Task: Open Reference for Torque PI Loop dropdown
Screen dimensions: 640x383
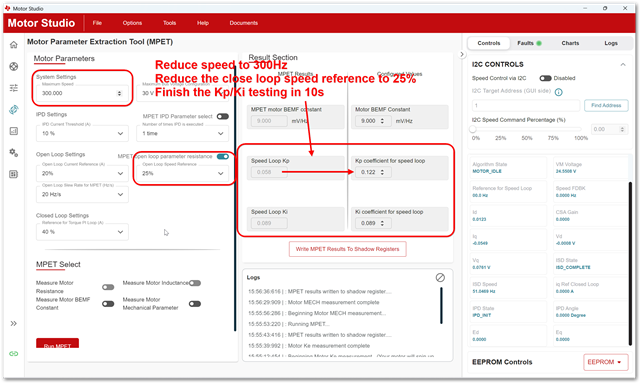Action: click(82, 232)
